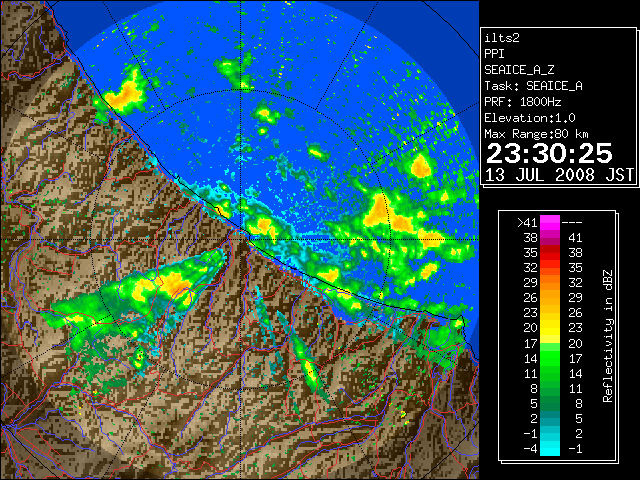Pick the purple swatch for 38 to 41
Screen dimensions: 640x480
550,238
